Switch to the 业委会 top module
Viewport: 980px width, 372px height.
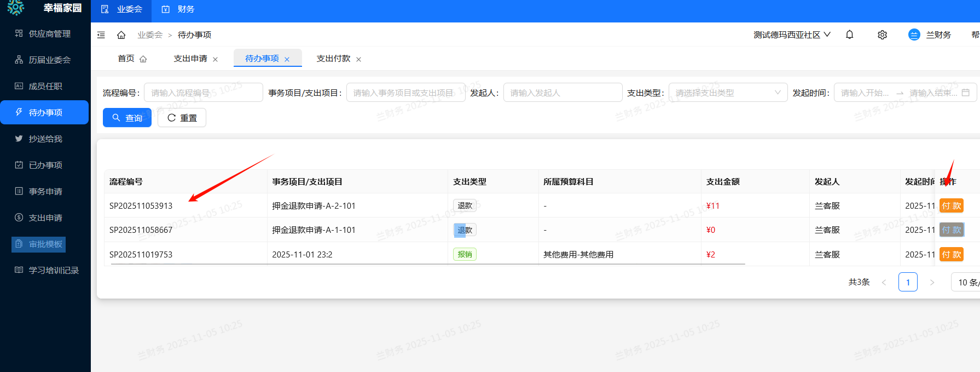(x=121, y=9)
